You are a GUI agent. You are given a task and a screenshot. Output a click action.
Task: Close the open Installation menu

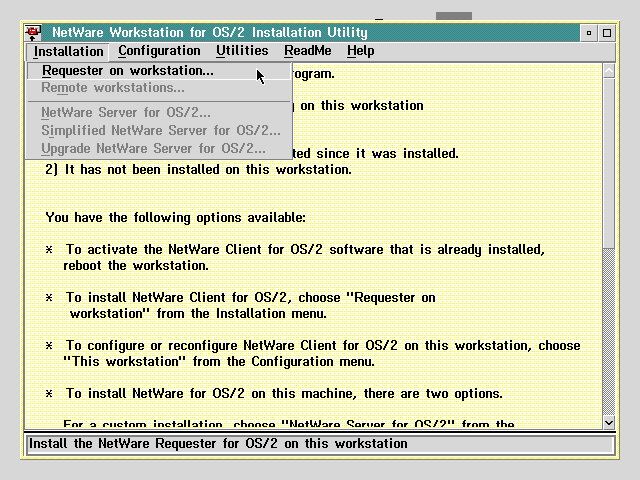tap(68, 51)
